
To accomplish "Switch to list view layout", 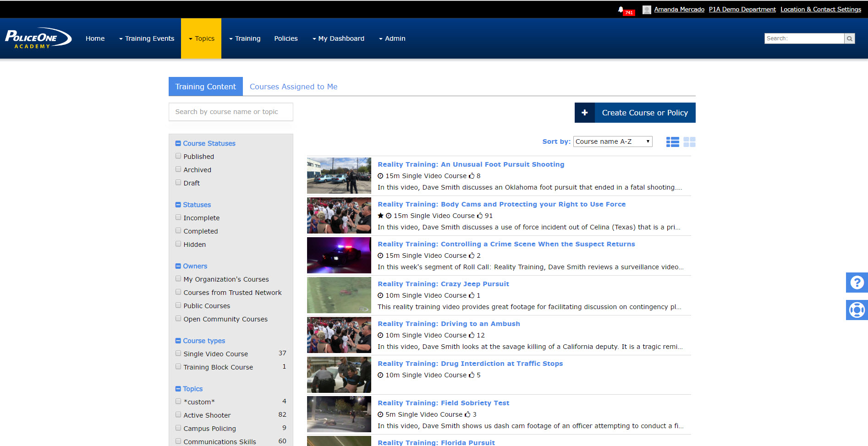I will click(x=673, y=142).
